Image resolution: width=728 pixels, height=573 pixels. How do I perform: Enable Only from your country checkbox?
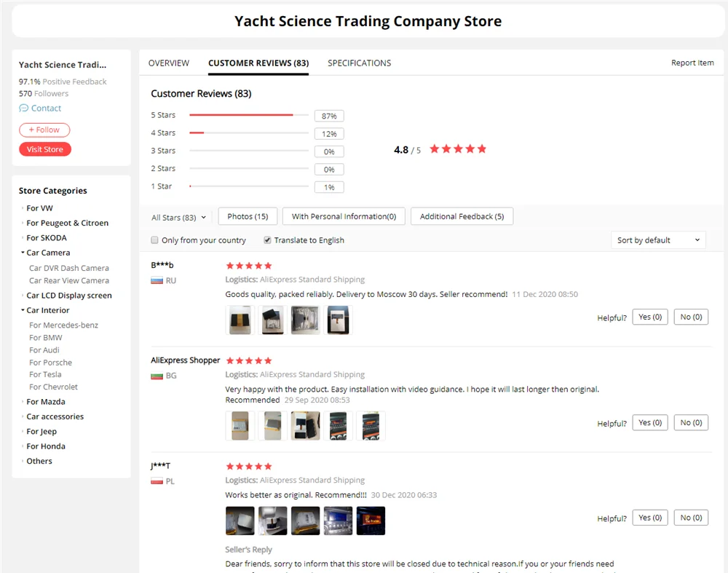tap(154, 240)
